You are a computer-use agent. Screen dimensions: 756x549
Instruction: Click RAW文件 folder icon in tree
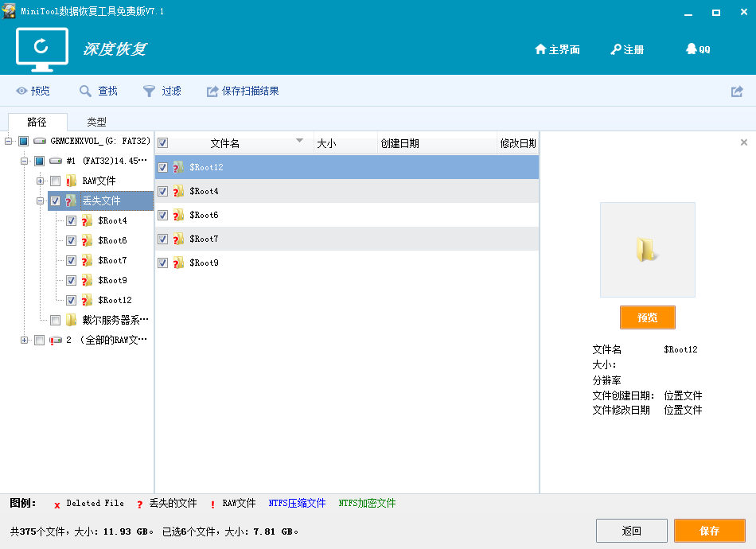pyautogui.click(x=71, y=181)
